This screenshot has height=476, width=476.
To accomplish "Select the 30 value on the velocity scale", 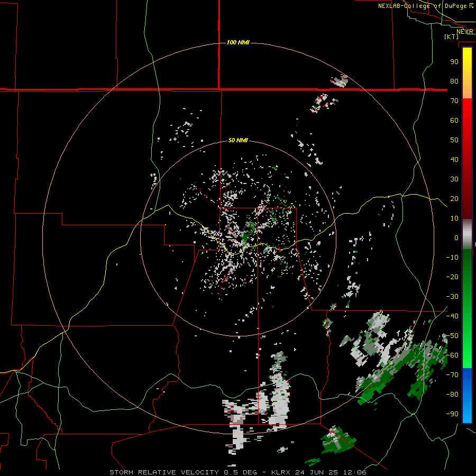I will click(454, 179).
